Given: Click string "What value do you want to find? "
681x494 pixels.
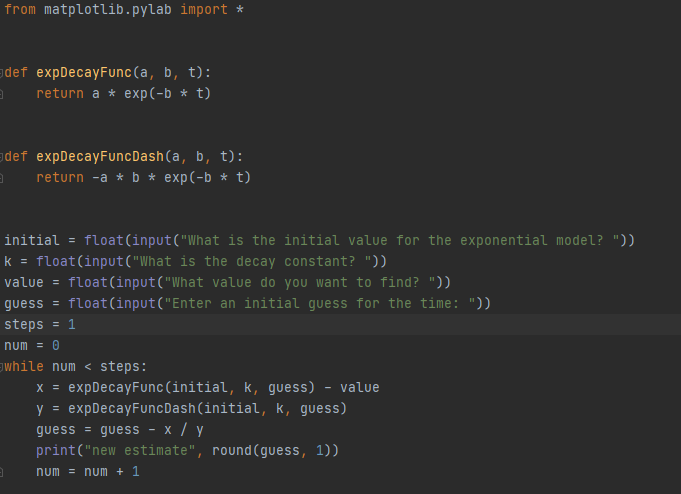Looking at the screenshot, I should (x=300, y=282).
